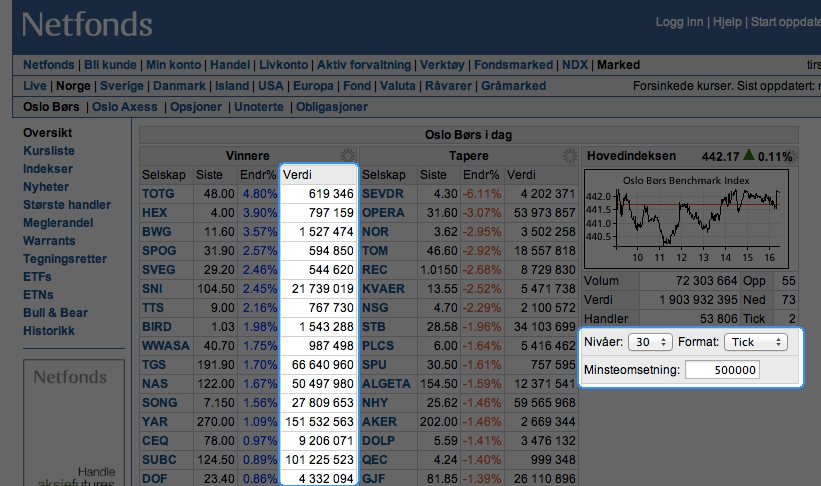821x486 pixels.
Task: Open the Gråmarked tab
Action: click(x=513, y=86)
